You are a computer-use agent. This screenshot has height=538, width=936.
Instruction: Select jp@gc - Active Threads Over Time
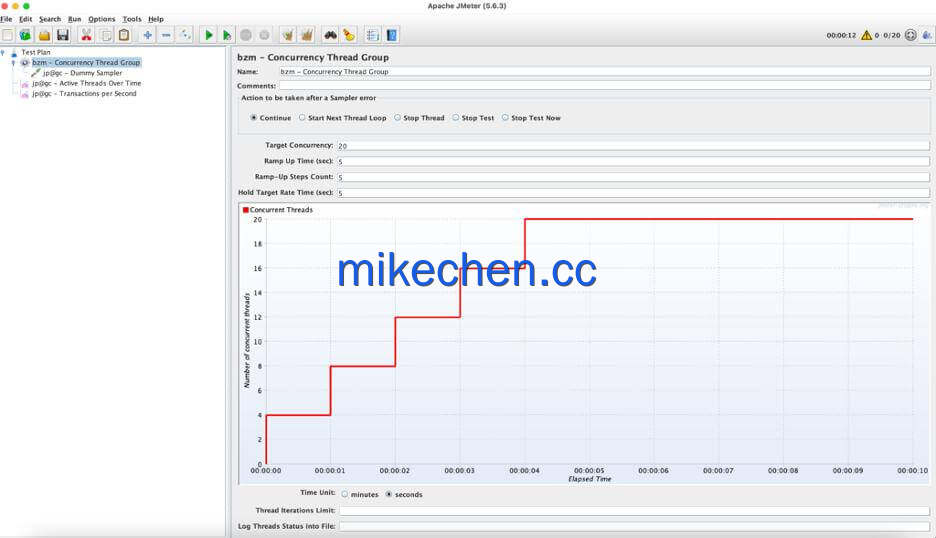click(x=87, y=84)
